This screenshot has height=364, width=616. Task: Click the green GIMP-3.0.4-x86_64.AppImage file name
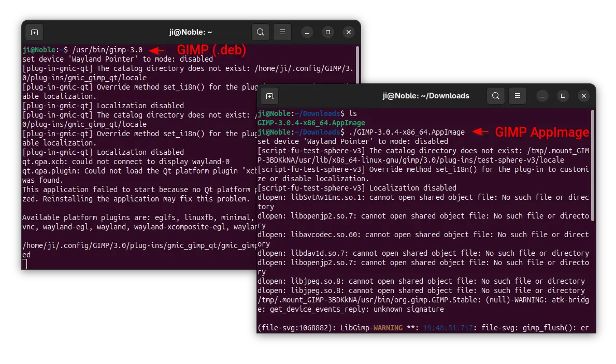311,123
